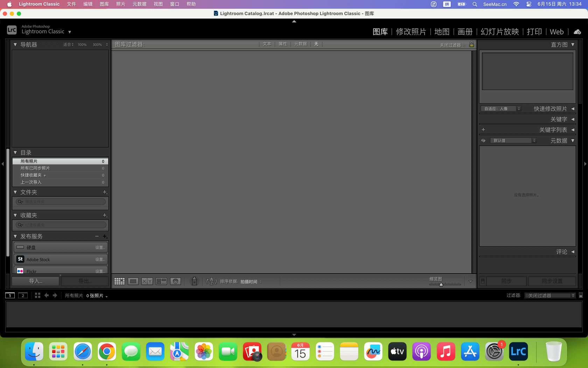Viewport: 588px width, 368px height.
Task: Collapse the 导航器 (Navigator) panel
Action: click(15, 45)
